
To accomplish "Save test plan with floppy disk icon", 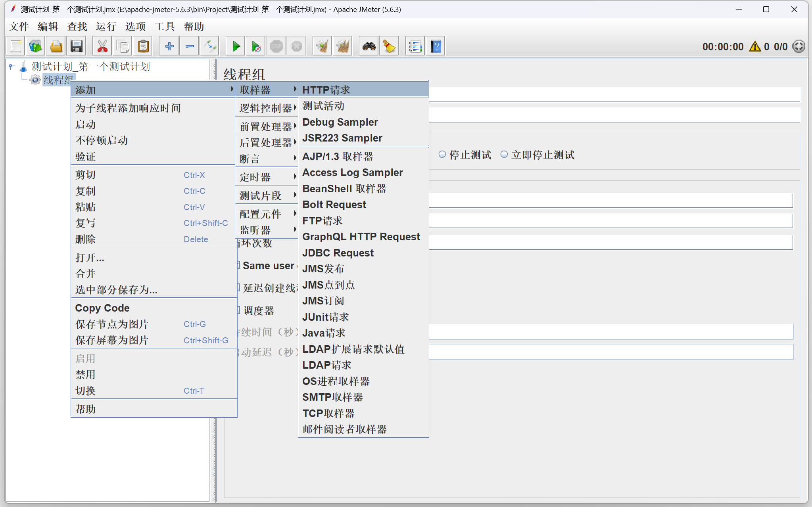I will click(76, 46).
